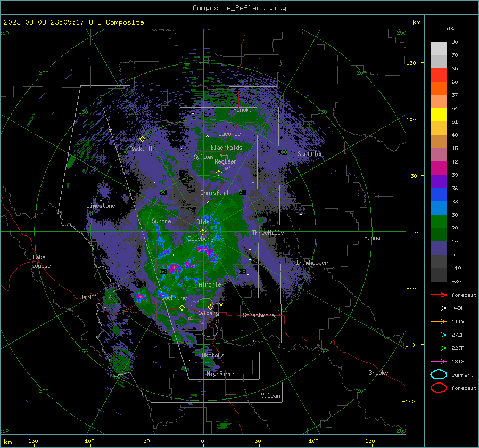This screenshot has width=479, height=448.
Task: Click the red forecast ellipse legend icon
Action: pos(439,388)
